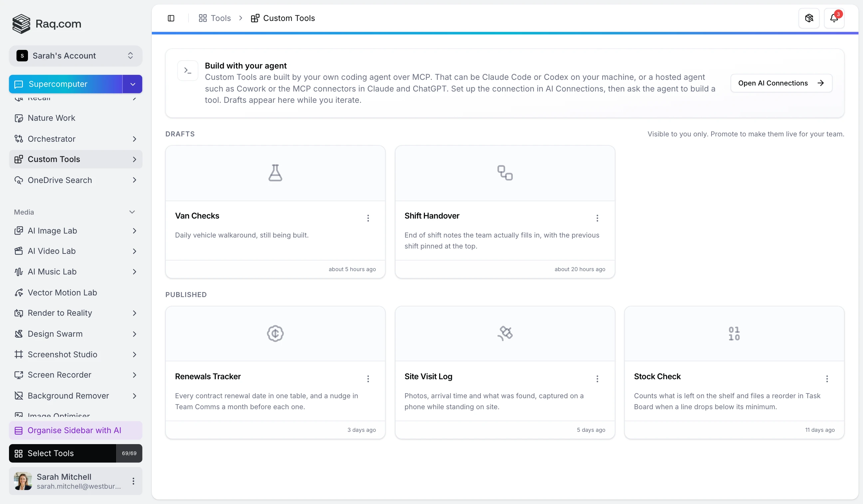The image size is (863, 504).
Task: Open the Supercomputer dropdown arrow
Action: (133, 84)
